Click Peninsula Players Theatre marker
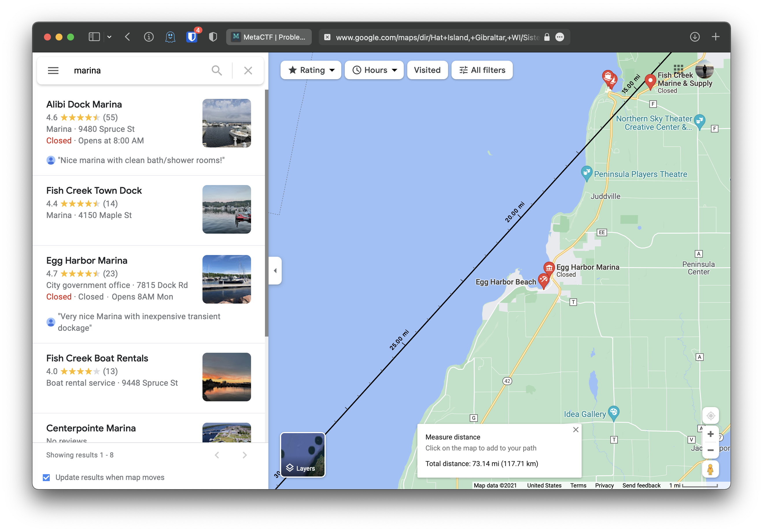This screenshot has height=532, width=763. [587, 173]
